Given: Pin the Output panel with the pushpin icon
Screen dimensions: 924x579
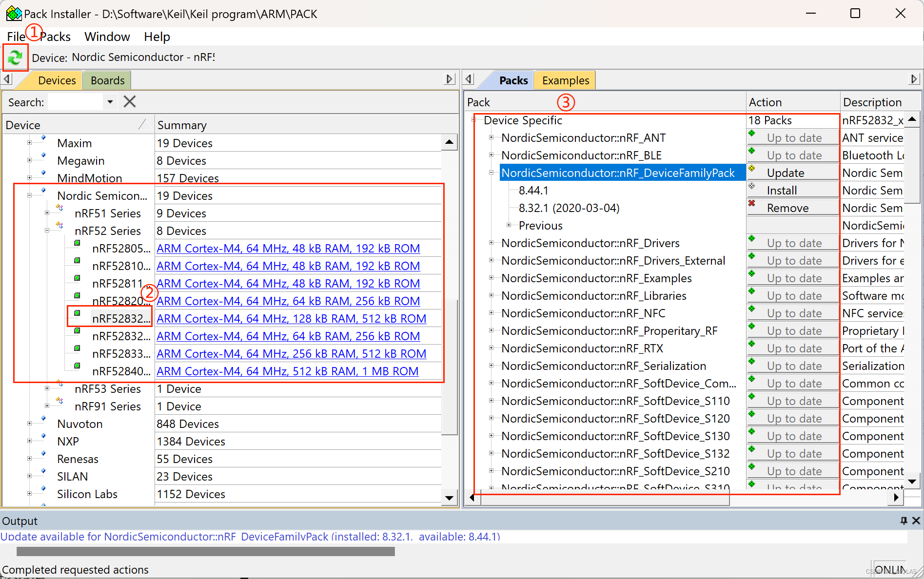Looking at the screenshot, I should tap(904, 521).
